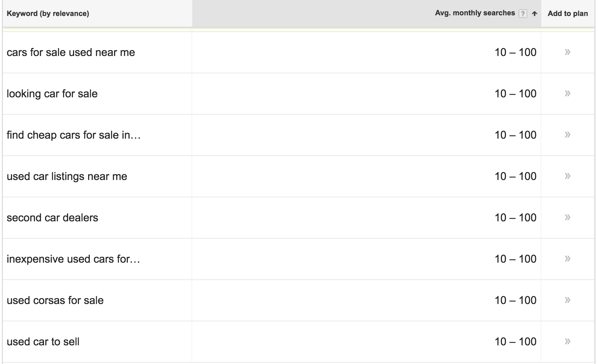Select truncated keyword 'inexpensive used cars for…'
The width and height of the screenshot is (598, 364).
pyautogui.click(x=73, y=259)
